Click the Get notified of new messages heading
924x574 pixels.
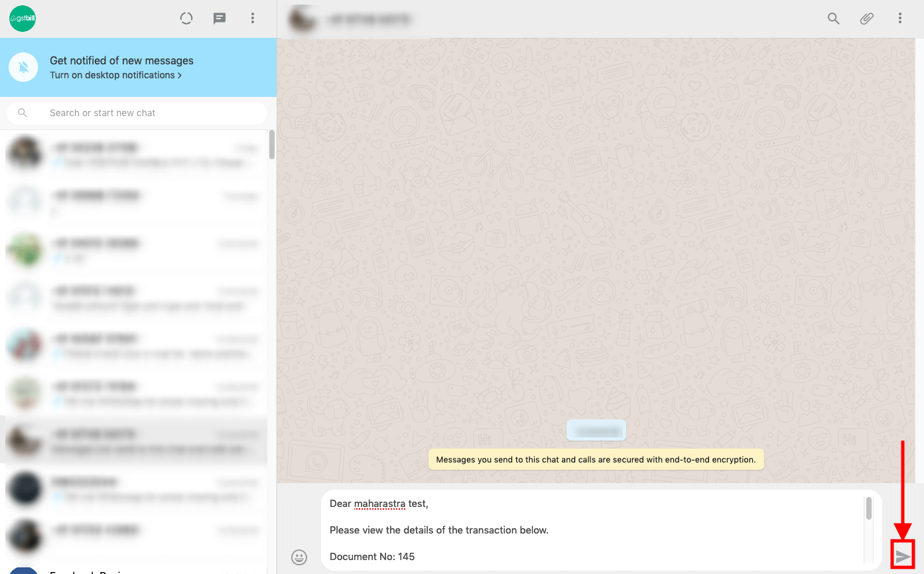pyautogui.click(x=121, y=60)
